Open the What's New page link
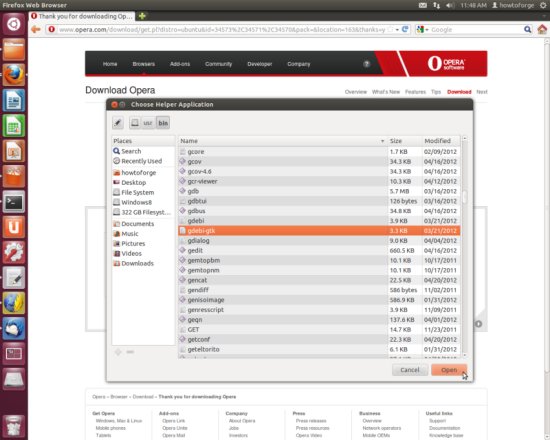 [386, 92]
